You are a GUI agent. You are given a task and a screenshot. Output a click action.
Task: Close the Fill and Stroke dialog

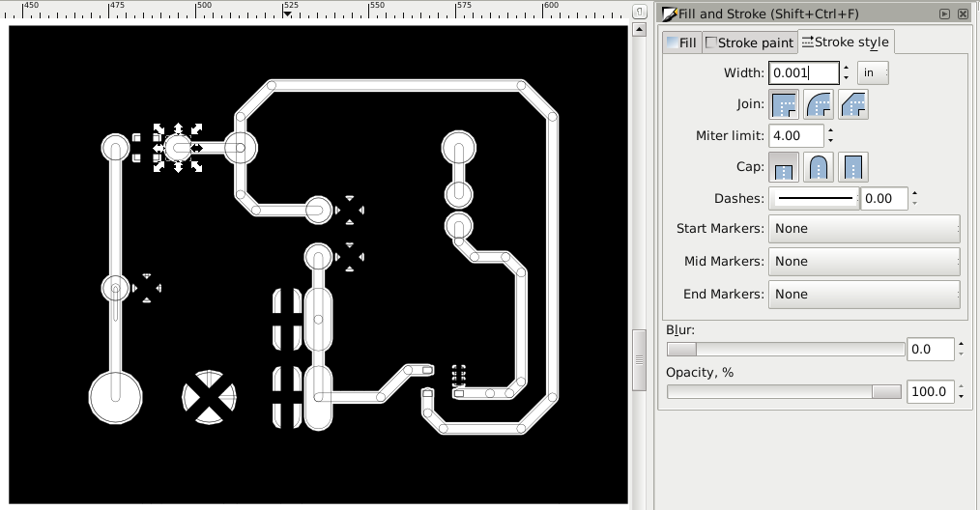tap(964, 14)
